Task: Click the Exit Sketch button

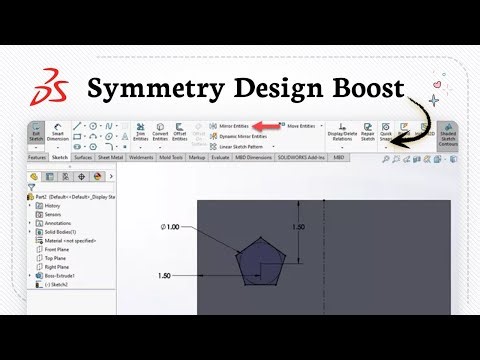Action: pyautogui.click(x=36, y=132)
